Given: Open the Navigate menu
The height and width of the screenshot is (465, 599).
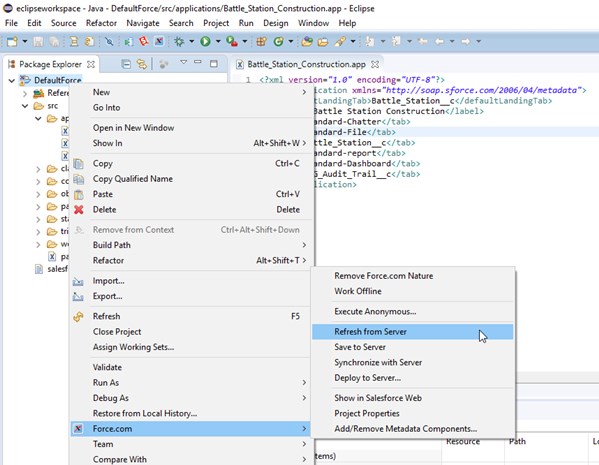Looking at the screenshot, I should click(143, 23).
